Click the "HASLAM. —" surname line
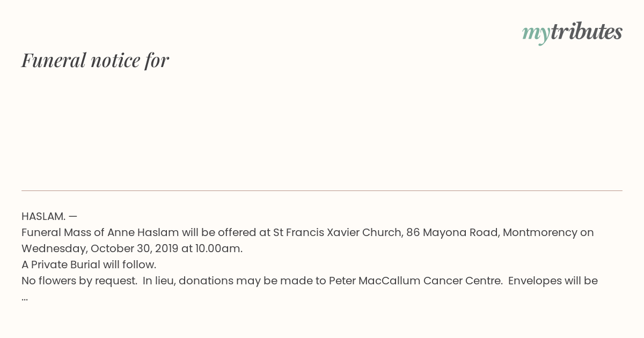The width and height of the screenshot is (644, 338). pos(49,216)
